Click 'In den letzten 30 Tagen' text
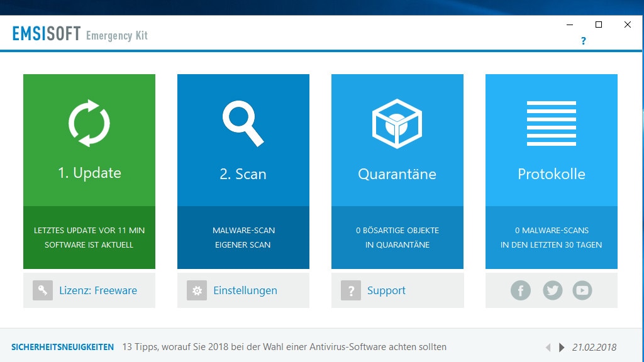Image resolution: width=644 pixels, height=362 pixels. (551, 244)
